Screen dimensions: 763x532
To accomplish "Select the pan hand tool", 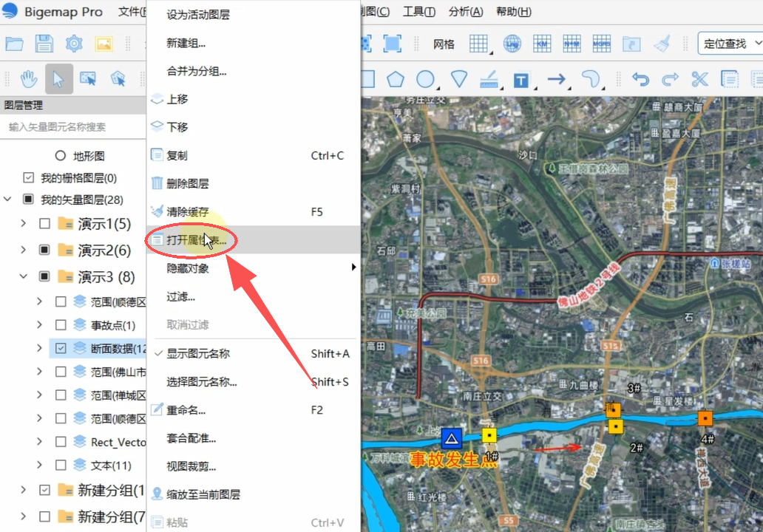I will click(29, 79).
